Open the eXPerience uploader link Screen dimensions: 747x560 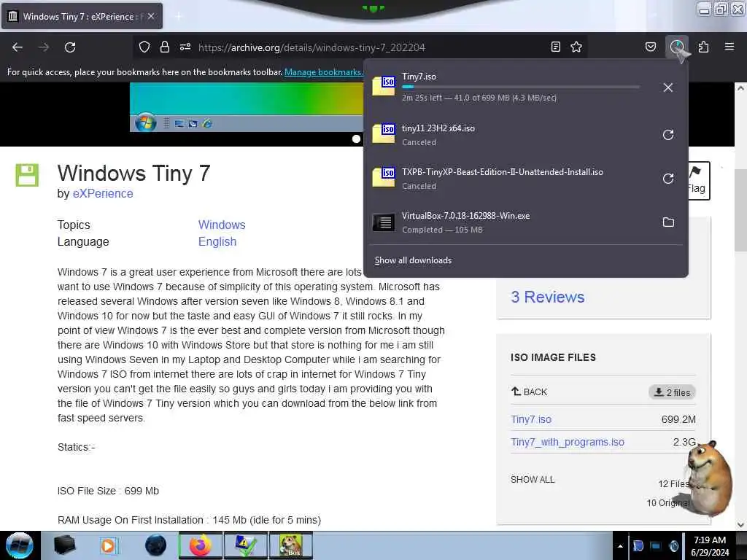click(103, 194)
